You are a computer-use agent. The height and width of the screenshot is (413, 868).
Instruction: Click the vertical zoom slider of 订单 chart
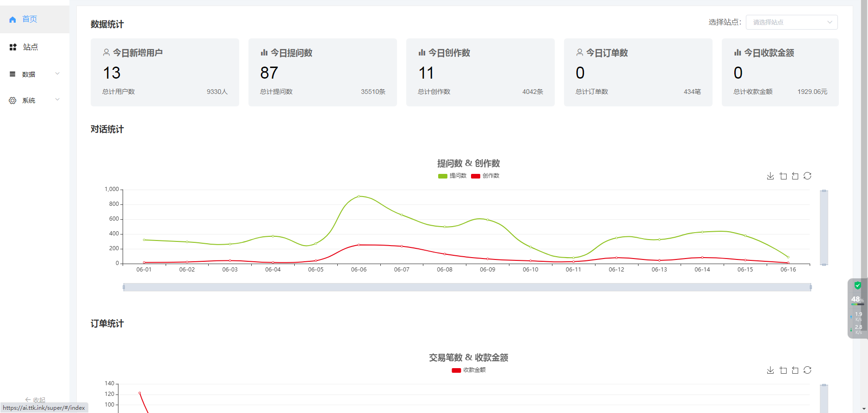point(824,398)
